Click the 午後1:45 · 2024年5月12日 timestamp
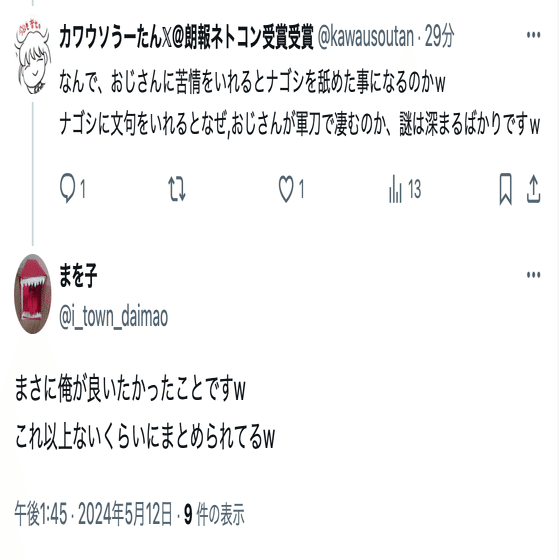The width and height of the screenshot is (559, 559). [93, 514]
